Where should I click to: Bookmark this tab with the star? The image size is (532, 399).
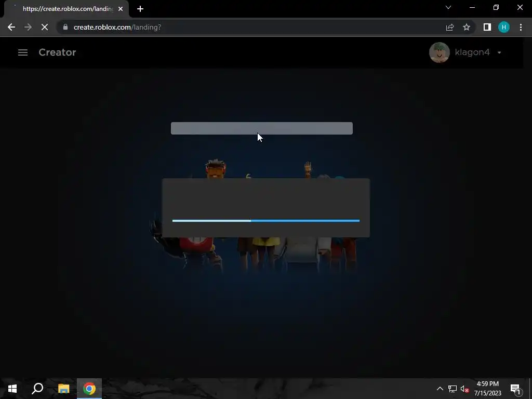click(x=467, y=27)
